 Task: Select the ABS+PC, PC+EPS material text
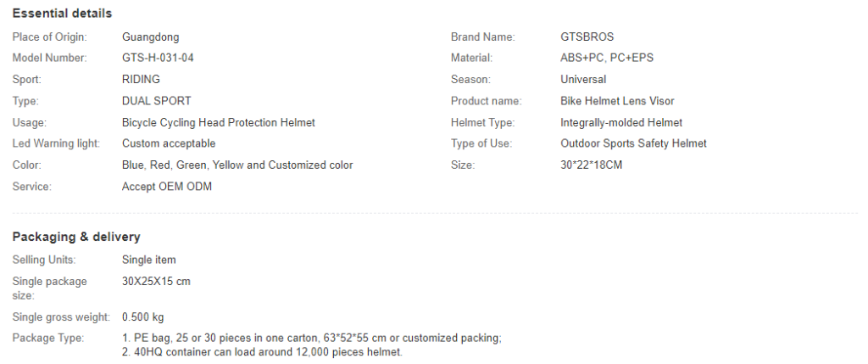607,58
